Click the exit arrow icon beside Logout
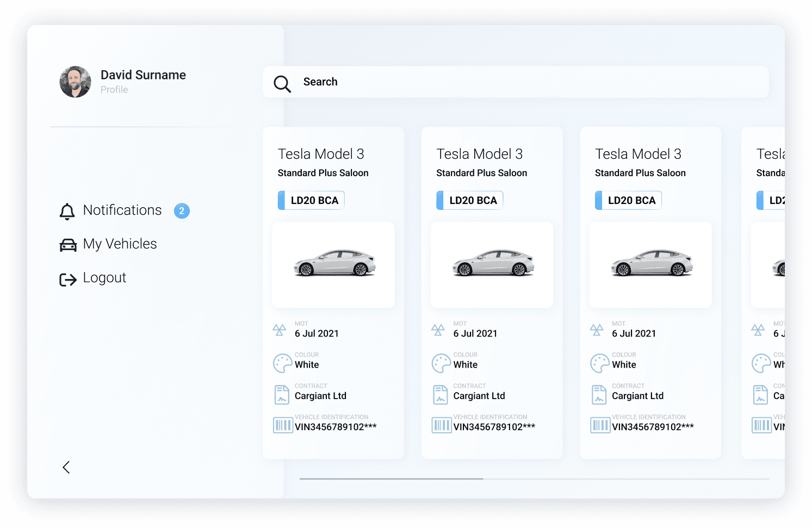 click(68, 279)
